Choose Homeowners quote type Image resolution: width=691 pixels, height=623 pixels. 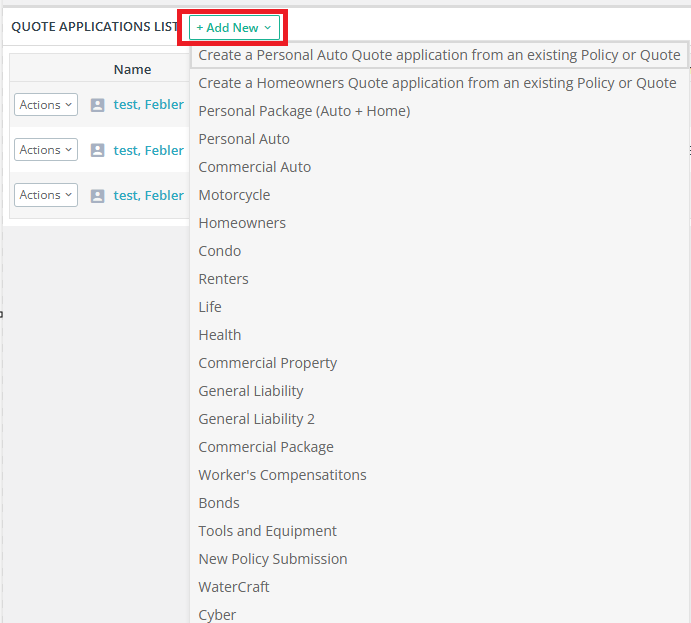pos(242,223)
